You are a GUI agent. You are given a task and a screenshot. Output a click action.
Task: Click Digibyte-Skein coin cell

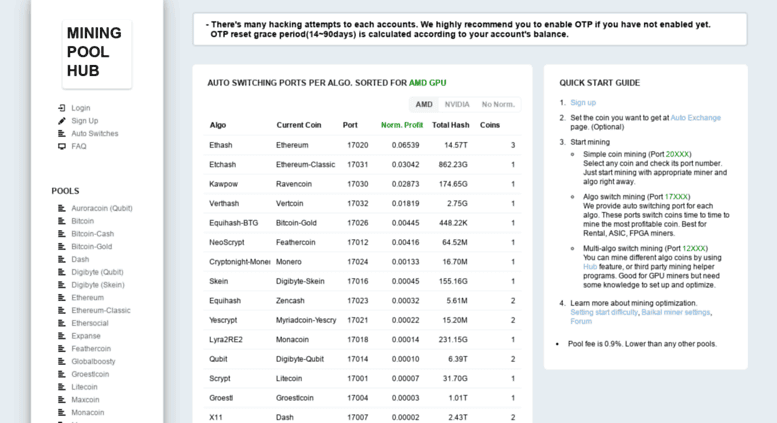point(300,281)
